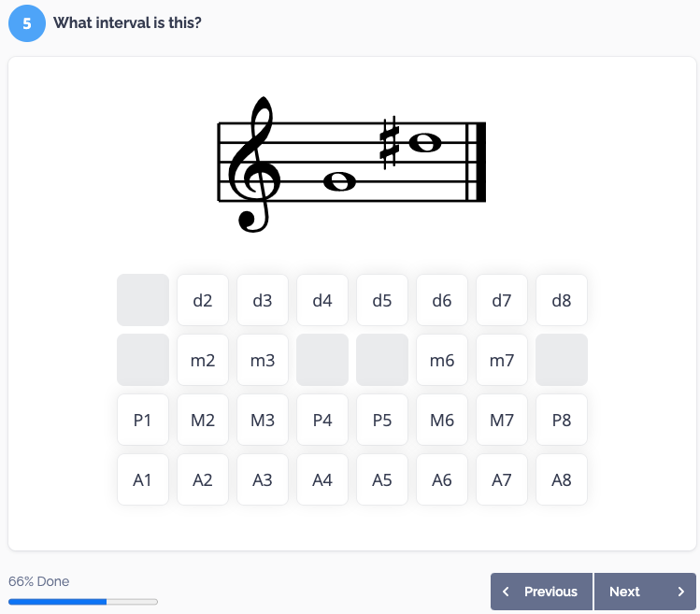This screenshot has width=700, height=614.
Task: Select the m6 minor sixth answer
Action: (442, 360)
